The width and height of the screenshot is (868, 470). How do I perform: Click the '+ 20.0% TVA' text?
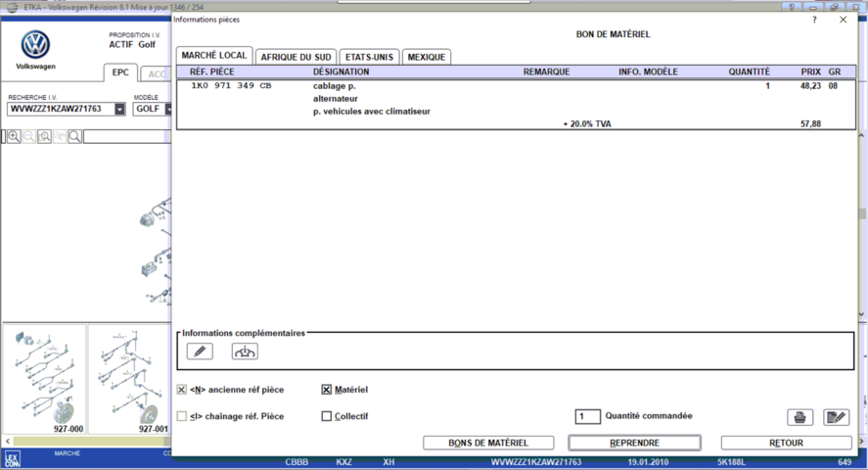[587, 124]
